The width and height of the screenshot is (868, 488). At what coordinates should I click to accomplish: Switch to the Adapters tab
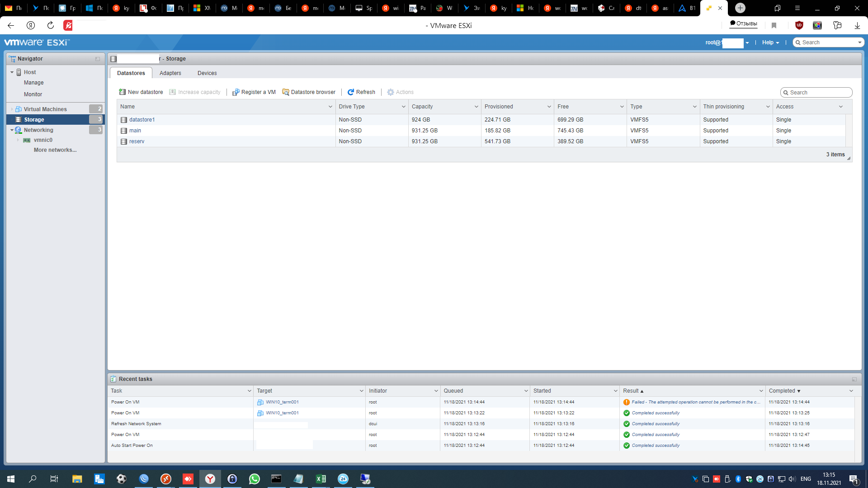pos(170,73)
